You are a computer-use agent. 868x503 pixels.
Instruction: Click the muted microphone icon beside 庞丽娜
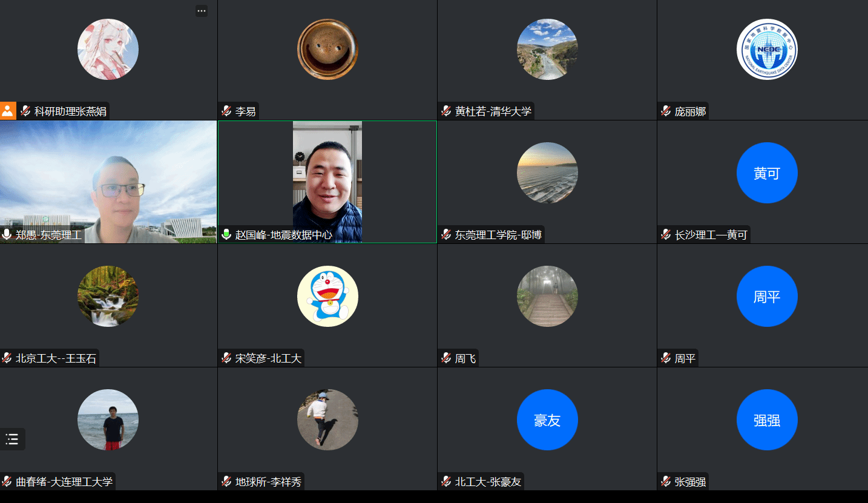pyautogui.click(x=666, y=111)
